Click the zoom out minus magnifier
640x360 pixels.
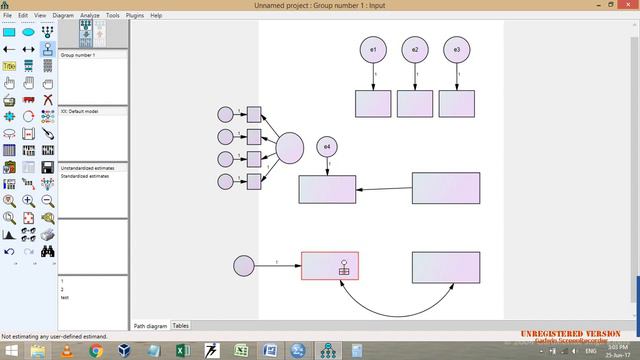(x=47, y=201)
